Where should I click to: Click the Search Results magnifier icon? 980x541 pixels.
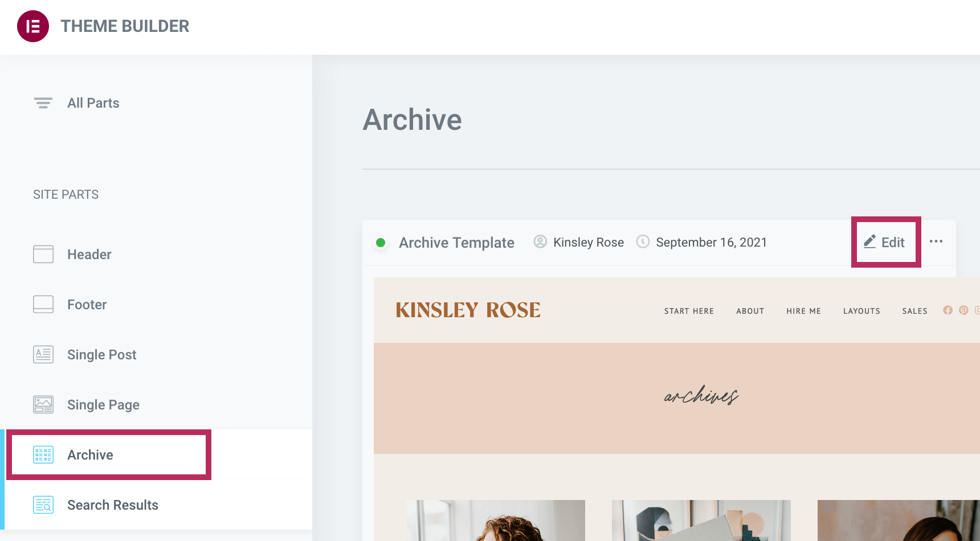tap(43, 505)
